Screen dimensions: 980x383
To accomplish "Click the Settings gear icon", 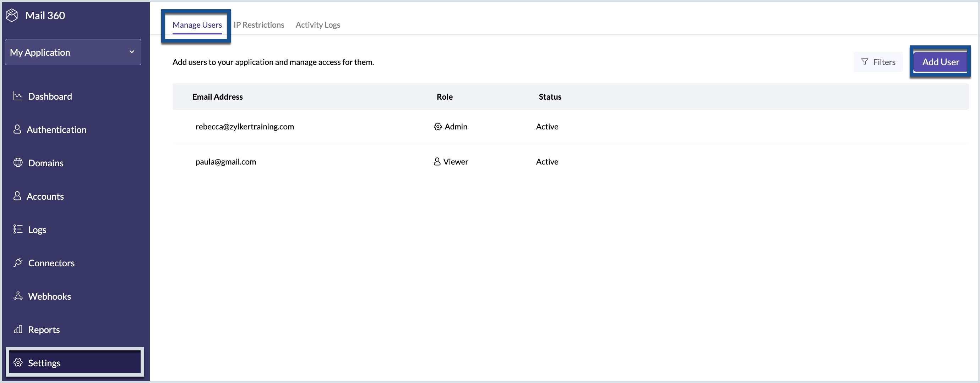I will point(18,363).
